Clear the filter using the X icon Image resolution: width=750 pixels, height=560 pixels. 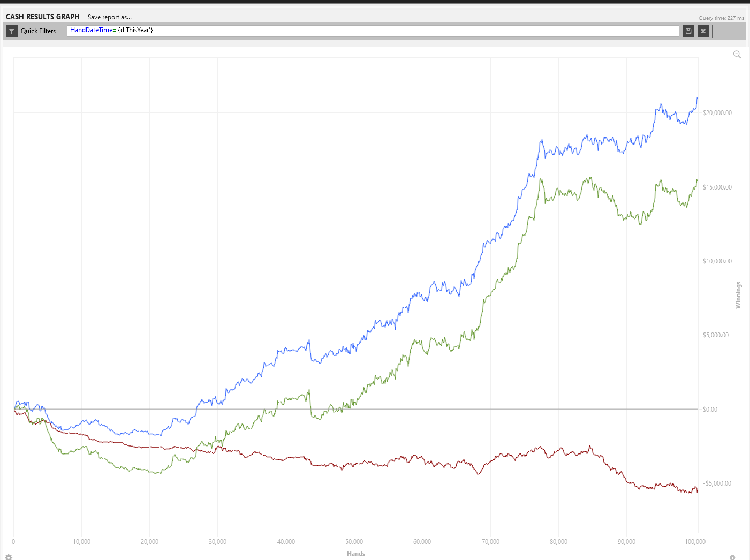tap(703, 31)
